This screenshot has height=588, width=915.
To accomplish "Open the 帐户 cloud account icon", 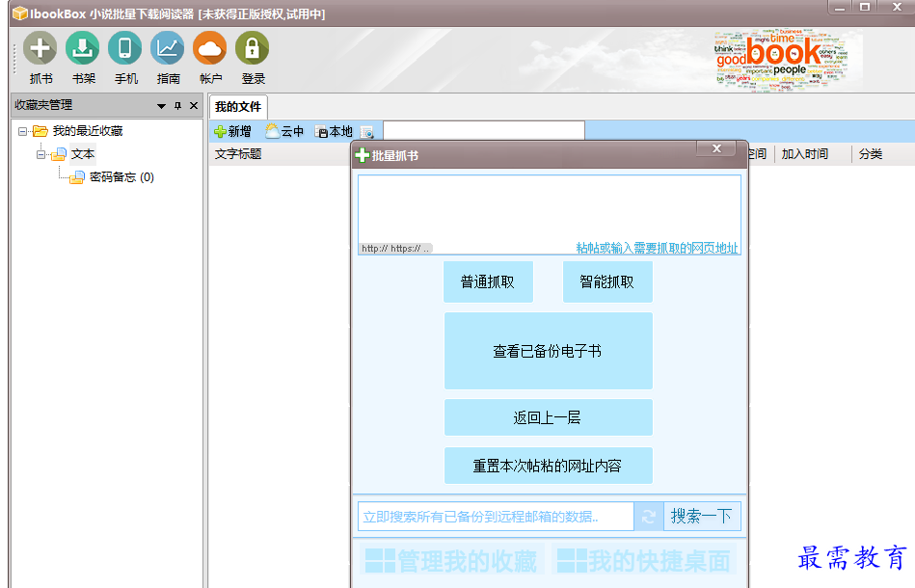I will [210, 48].
